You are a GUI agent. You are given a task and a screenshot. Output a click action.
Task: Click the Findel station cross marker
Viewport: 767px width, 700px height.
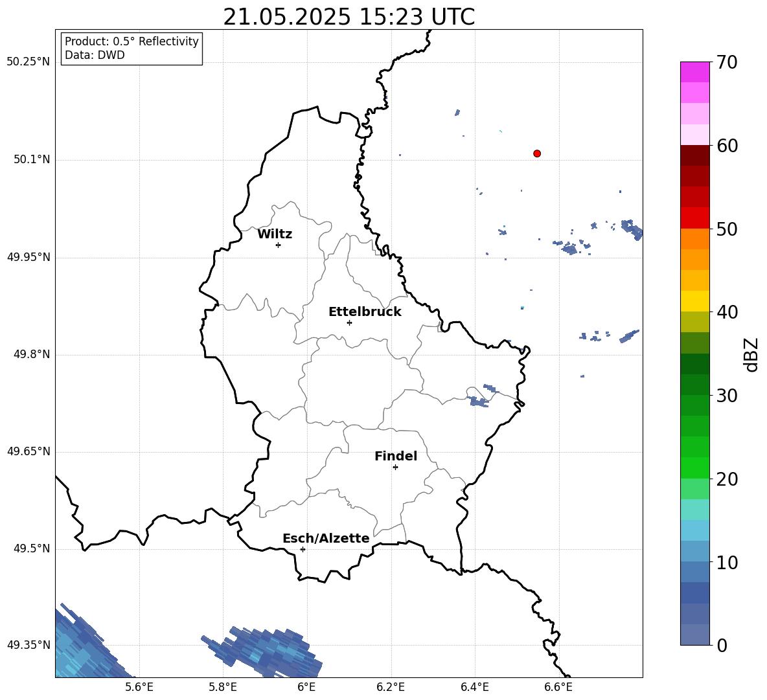[x=395, y=468]
